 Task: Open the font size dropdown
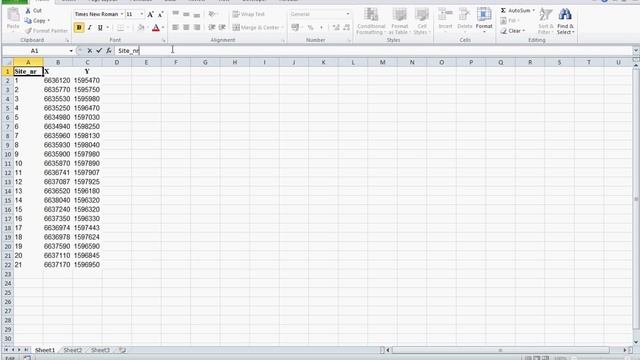pyautogui.click(x=142, y=14)
